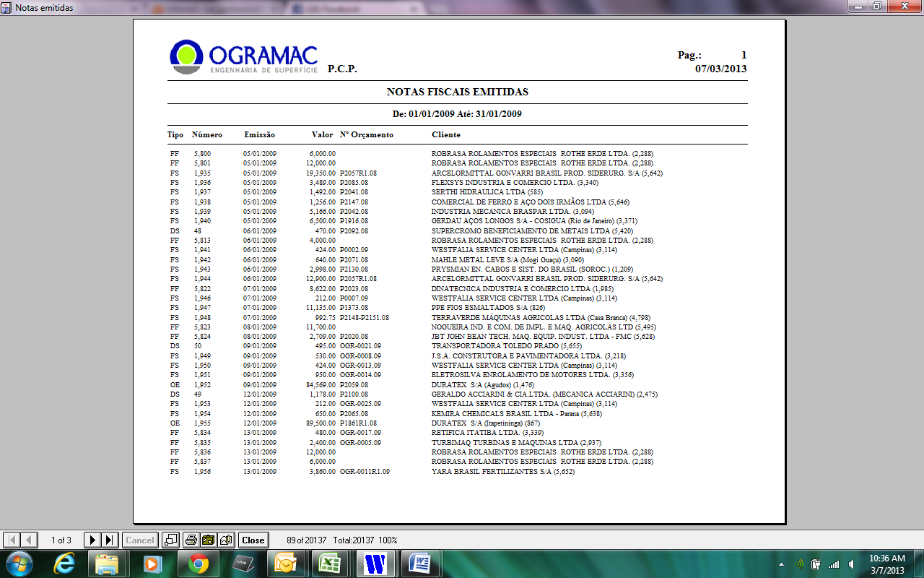Go to the first page of the report
Image resolution: width=924 pixels, height=578 pixels.
coord(12,540)
